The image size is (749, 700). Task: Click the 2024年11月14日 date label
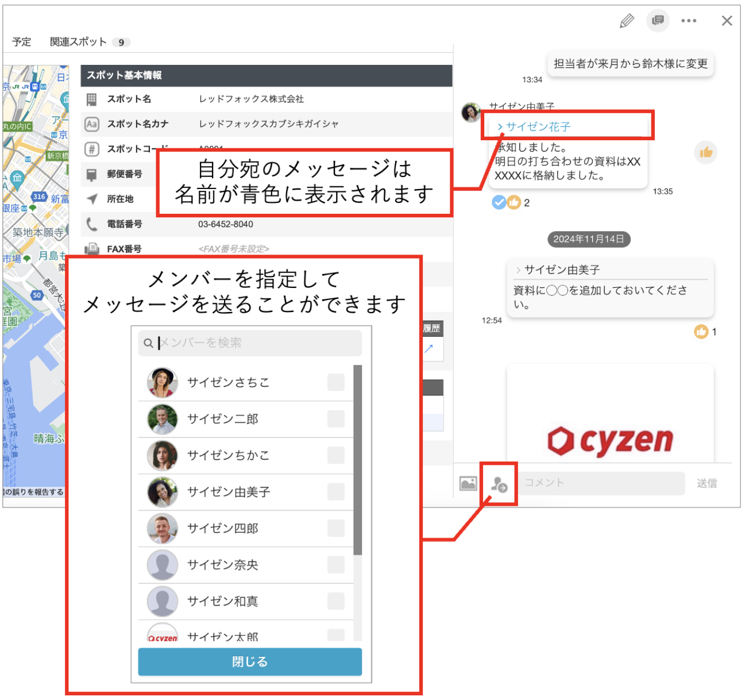tap(589, 239)
